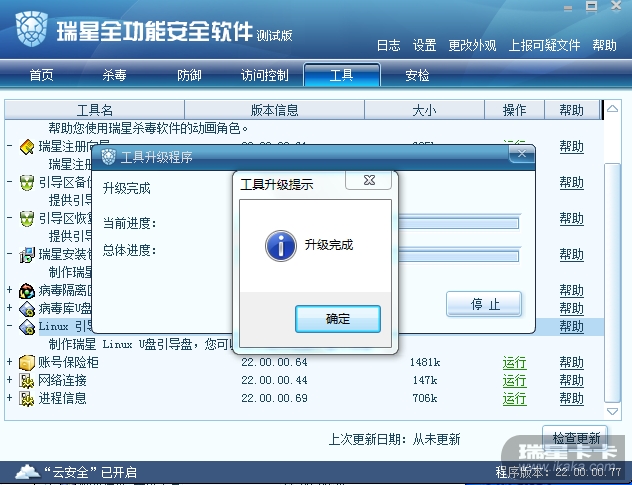Click the 病毒隔离区 icon
632x485 pixels.
(x=27, y=291)
